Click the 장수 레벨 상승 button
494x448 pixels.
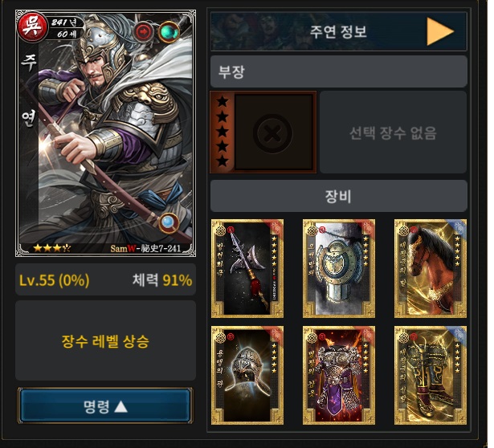[x=105, y=340]
